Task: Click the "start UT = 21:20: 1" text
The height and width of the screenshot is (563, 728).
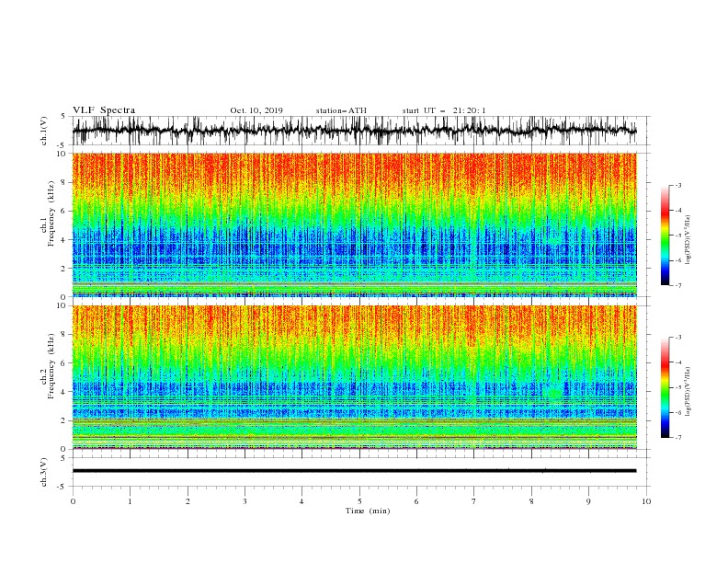Action: [444, 110]
